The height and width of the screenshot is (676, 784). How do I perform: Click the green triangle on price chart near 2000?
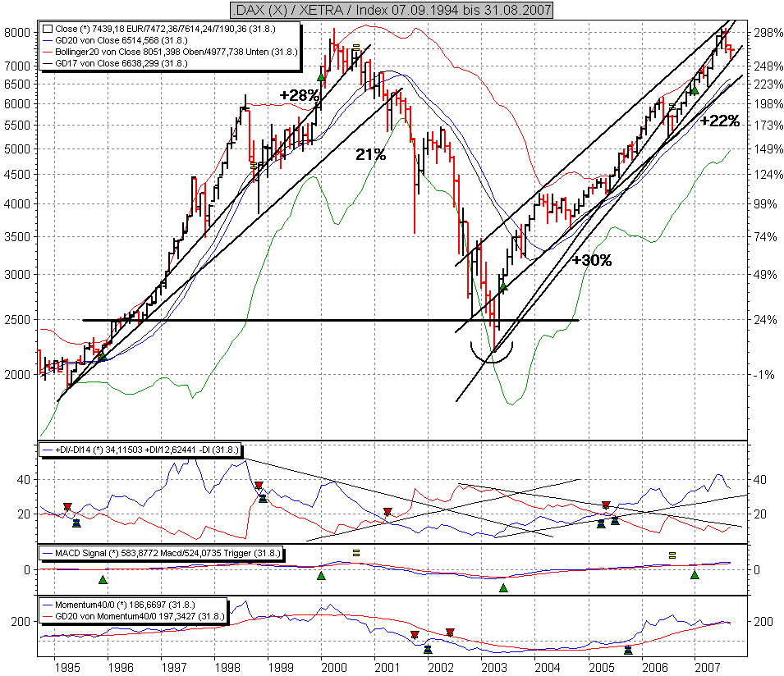tap(321, 77)
